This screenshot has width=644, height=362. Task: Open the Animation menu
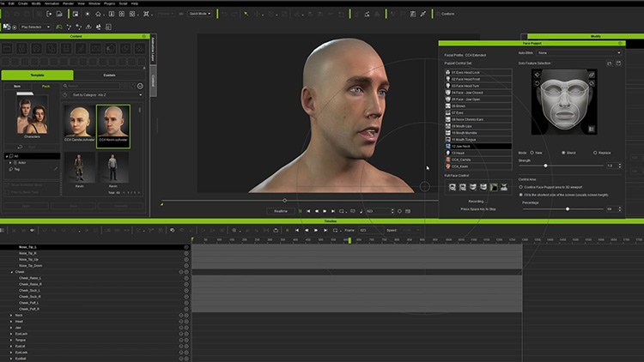click(x=54, y=3)
